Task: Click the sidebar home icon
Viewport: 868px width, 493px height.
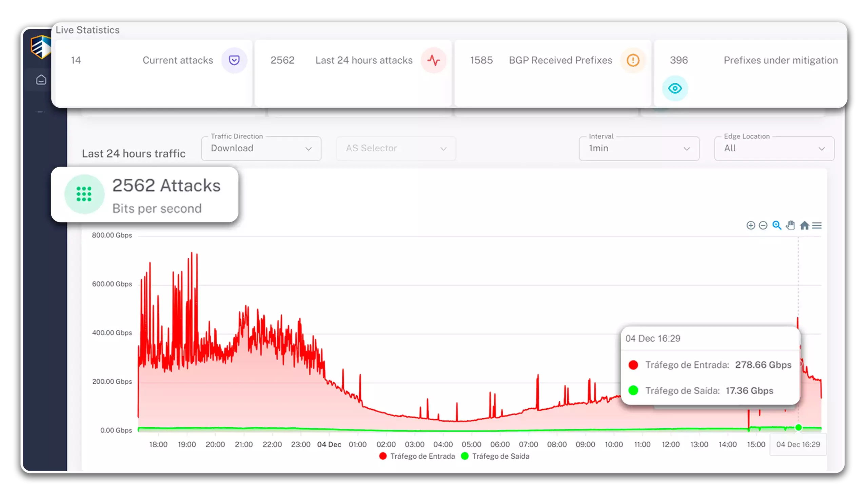Action: 41,80
